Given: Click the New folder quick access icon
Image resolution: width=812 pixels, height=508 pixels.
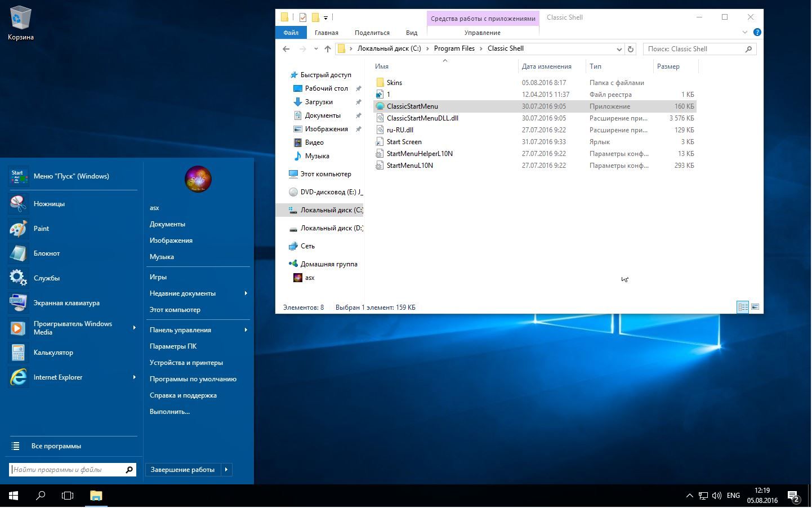Looking at the screenshot, I should click(x=315, y=17).
